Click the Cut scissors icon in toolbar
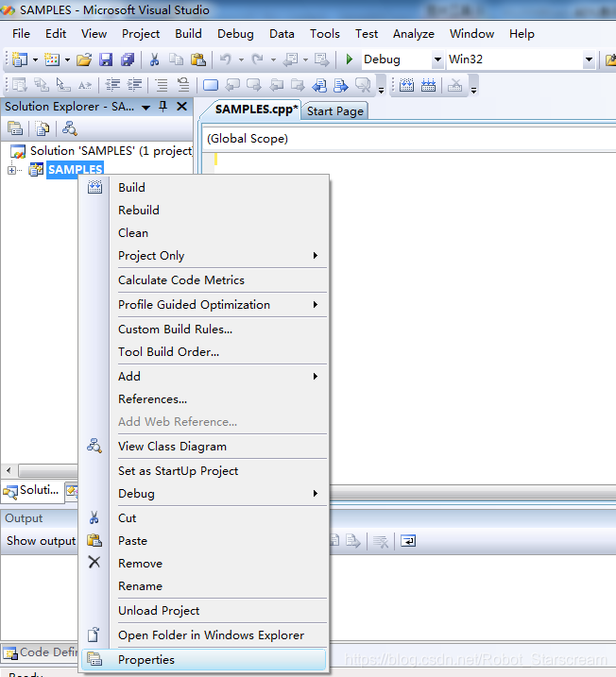 [154, 59]
